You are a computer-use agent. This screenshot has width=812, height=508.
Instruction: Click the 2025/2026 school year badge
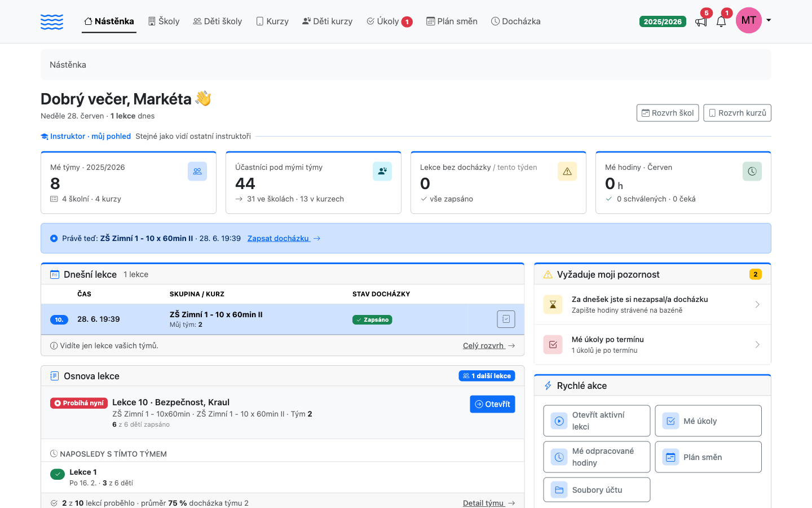point(663,22)
